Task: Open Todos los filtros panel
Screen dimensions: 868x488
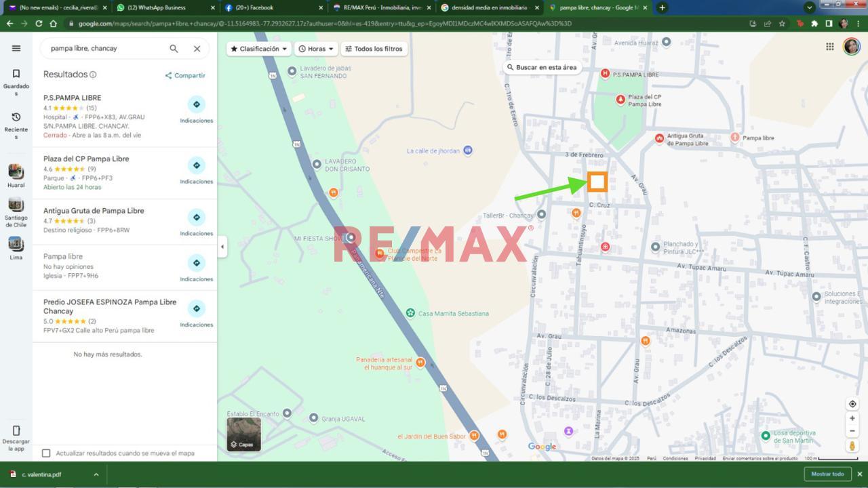Action: (373, 49)
